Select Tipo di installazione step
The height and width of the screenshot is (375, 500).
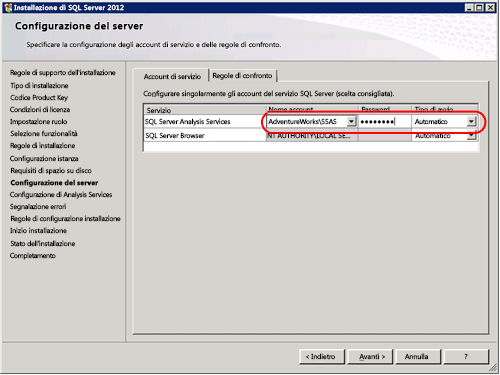tap(39, 86)
